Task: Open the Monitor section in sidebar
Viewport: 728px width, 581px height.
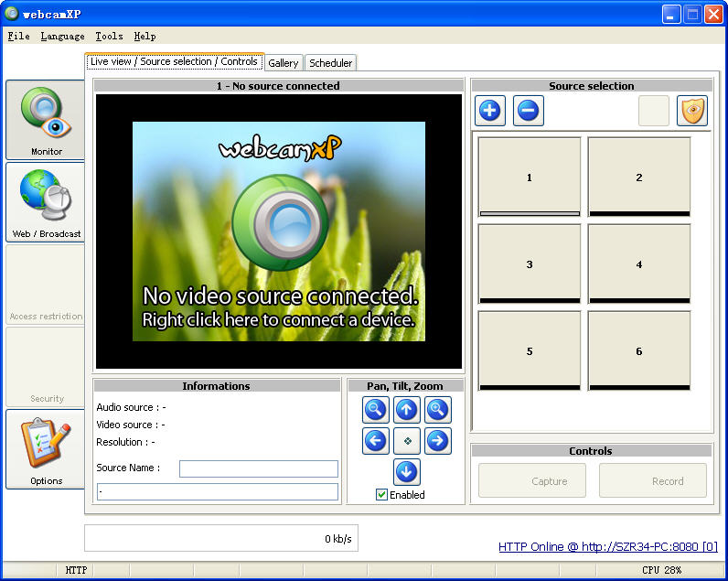Action: (x=46, y=120)
